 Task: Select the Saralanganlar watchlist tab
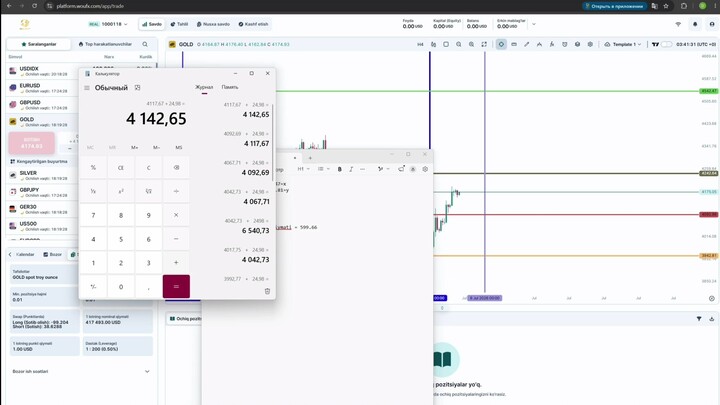pos(39,44)
